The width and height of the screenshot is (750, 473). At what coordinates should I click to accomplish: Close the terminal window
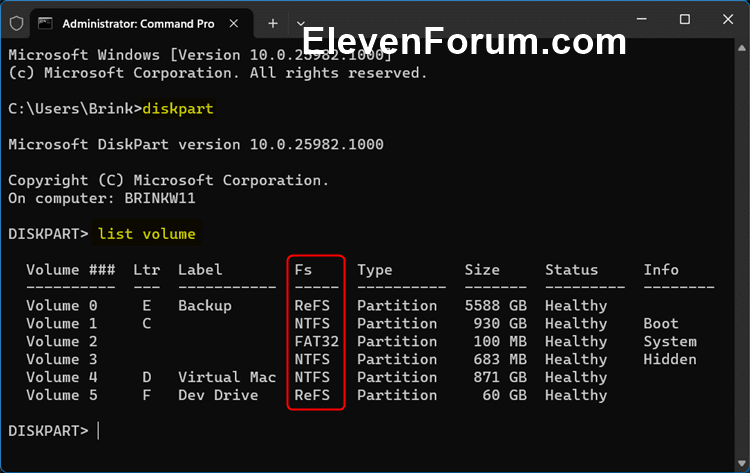[x=728, y=19]
